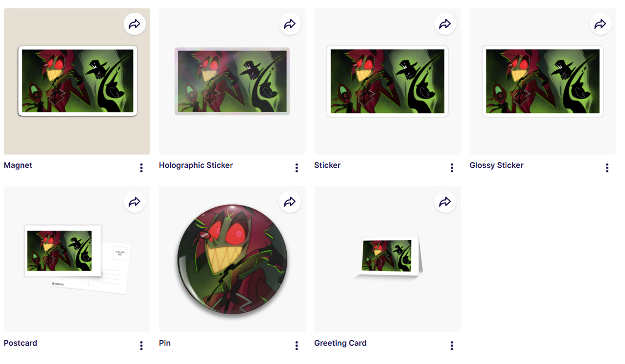Open the Postcard three-dot menu
Screen dimensions: 625x364
(x=141, y=346)
